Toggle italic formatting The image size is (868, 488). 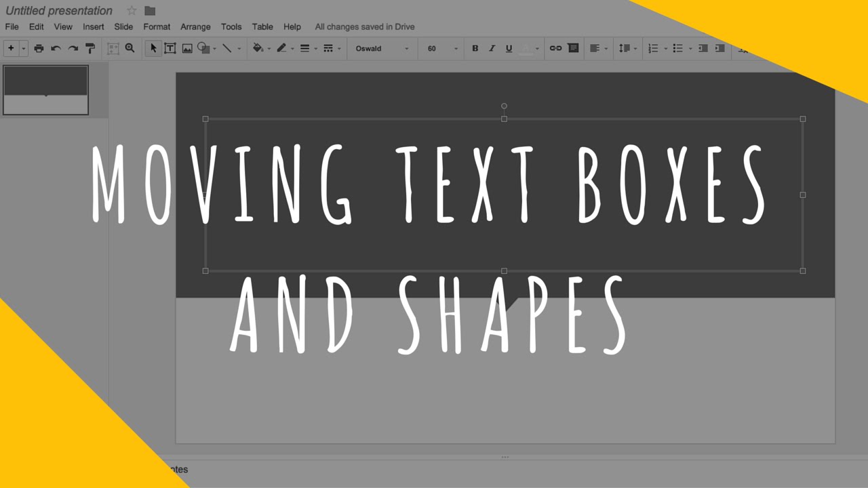click(x=492, y=48)
